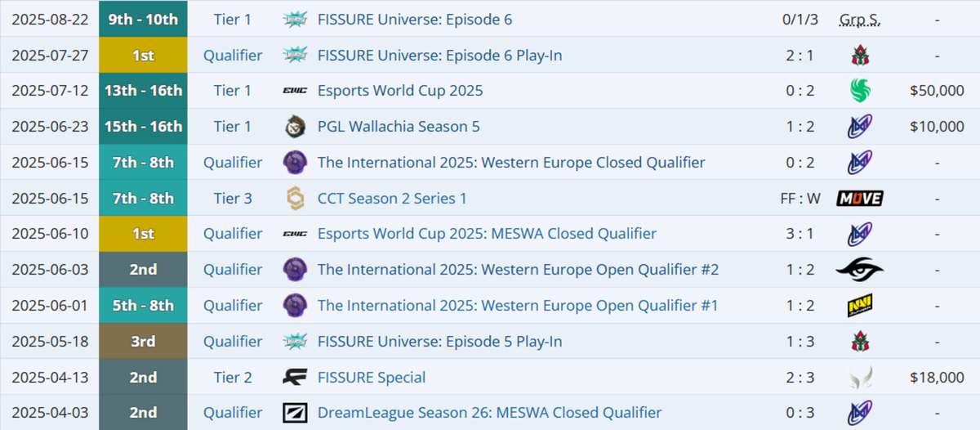
Task: Open the Esports World Cup 2025: MESWA Closed Qualifier link
Action: pyautogui.click(x=487, y=234)
